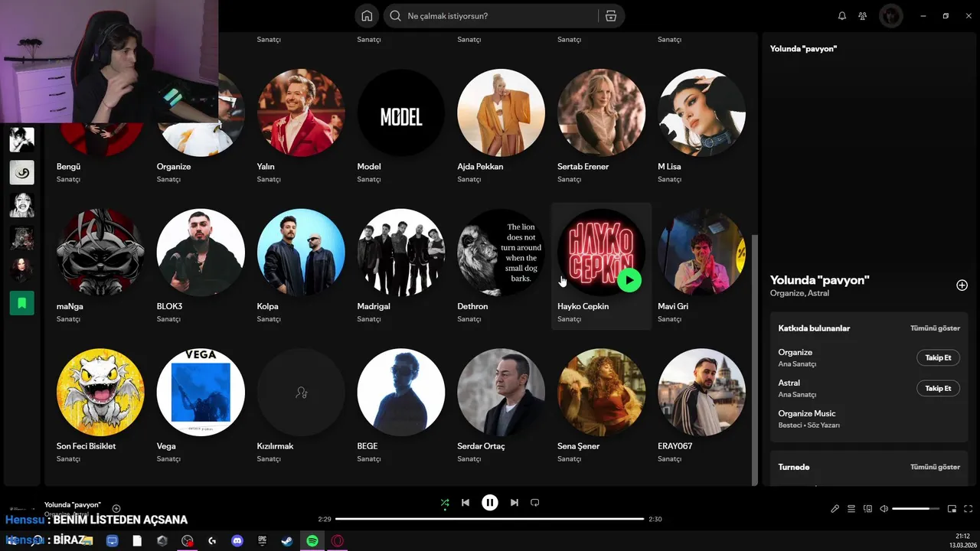Open the Friend Activity people icon
This screenshot has height=551, width=980.
[863, 16]
